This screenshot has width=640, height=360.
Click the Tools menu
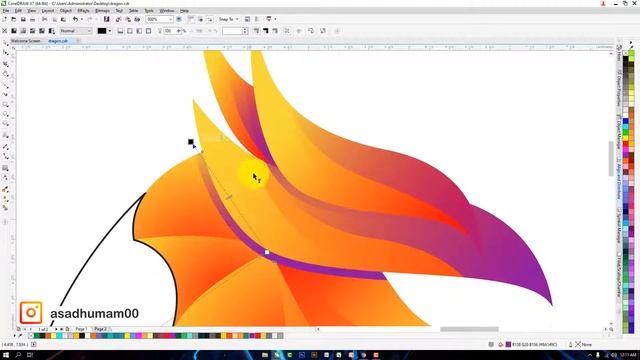pos(149,11)
